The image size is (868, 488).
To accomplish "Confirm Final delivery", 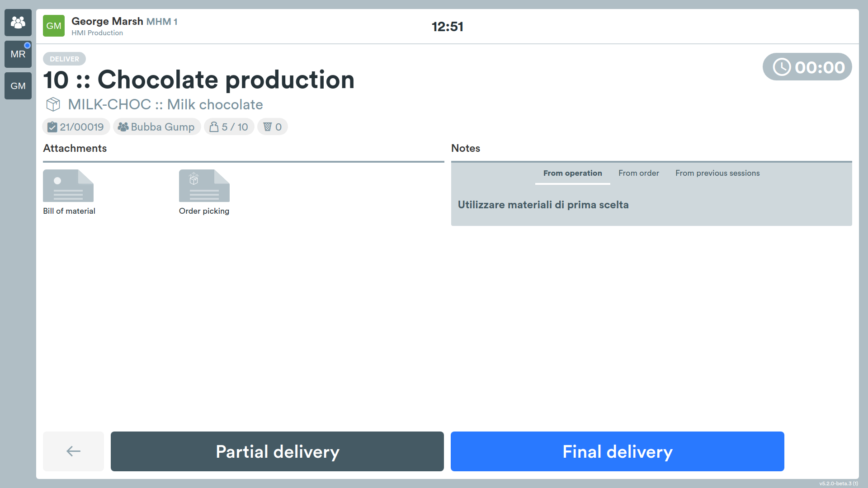I will [x=617, y=451].
